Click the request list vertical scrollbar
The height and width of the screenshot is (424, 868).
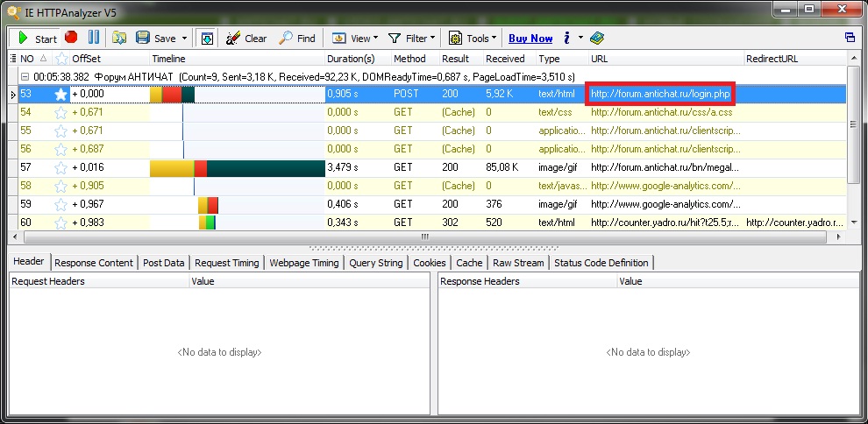click(854, 125)
